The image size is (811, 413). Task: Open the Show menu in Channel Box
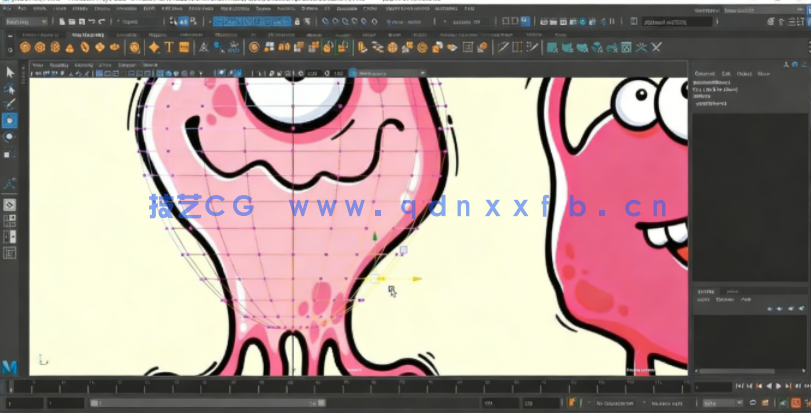764,74
